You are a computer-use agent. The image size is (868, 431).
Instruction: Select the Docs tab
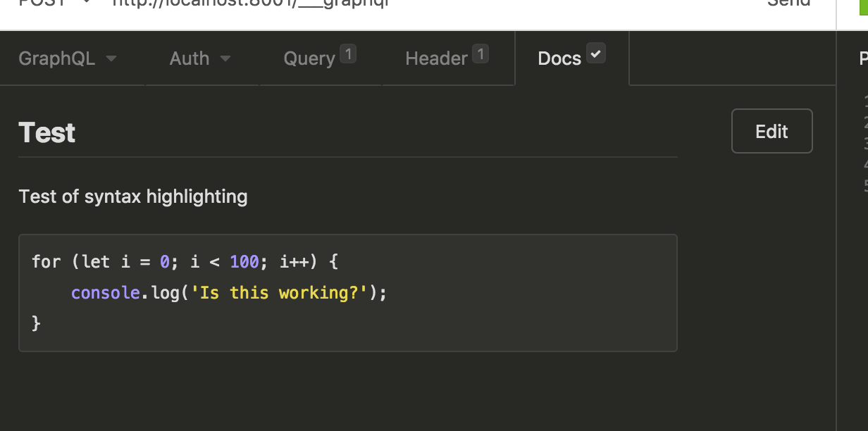[571, 58]
